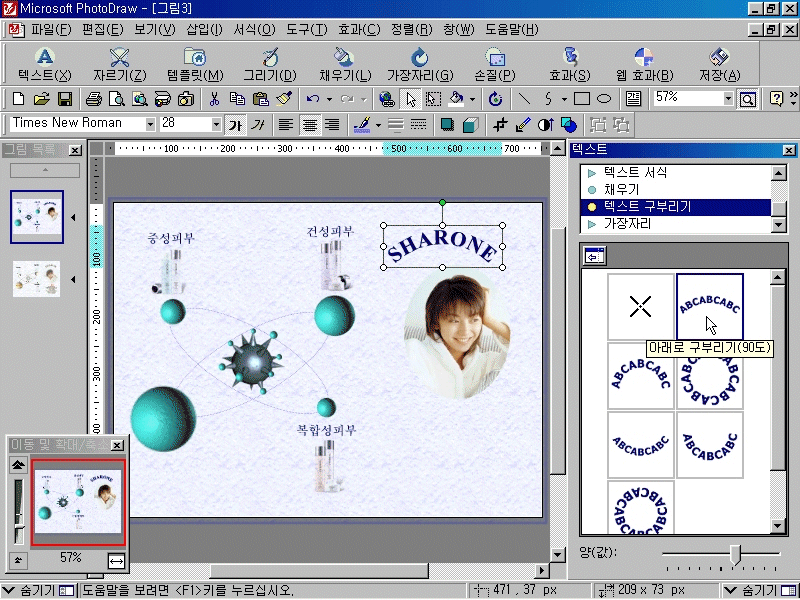Viewport: 800px width, 600px height.
Task: Create a new blank picture
Action: (19, 98)
